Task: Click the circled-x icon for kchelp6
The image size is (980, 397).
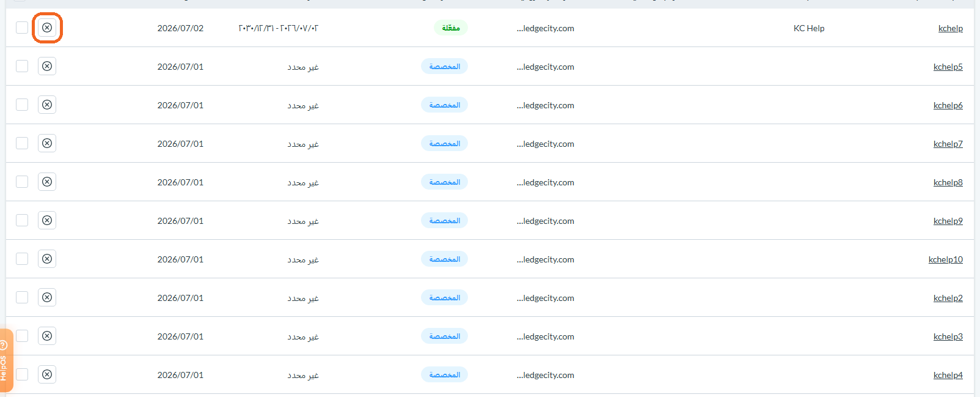Action: pyautogui.click(x=47, y=105)
